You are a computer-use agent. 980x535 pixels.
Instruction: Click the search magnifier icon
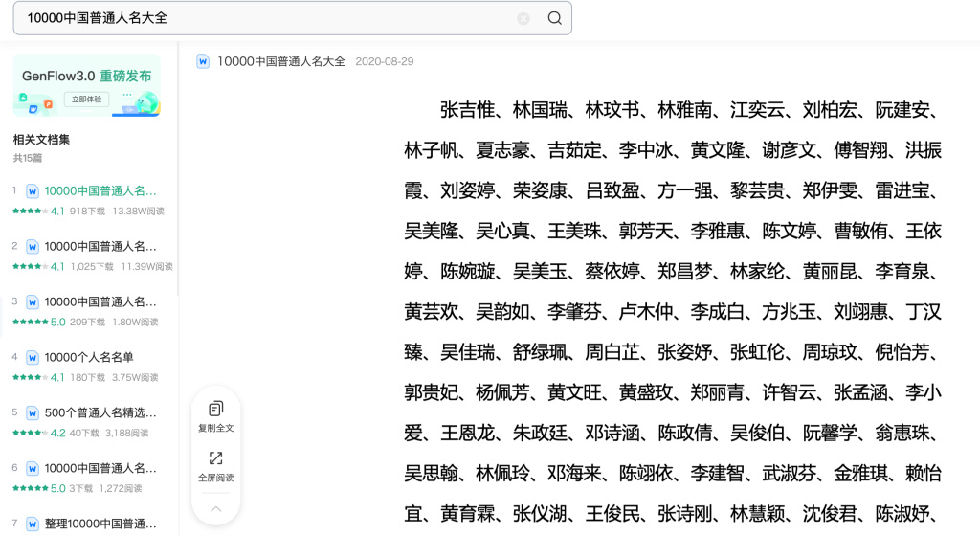tap(554, 18)
